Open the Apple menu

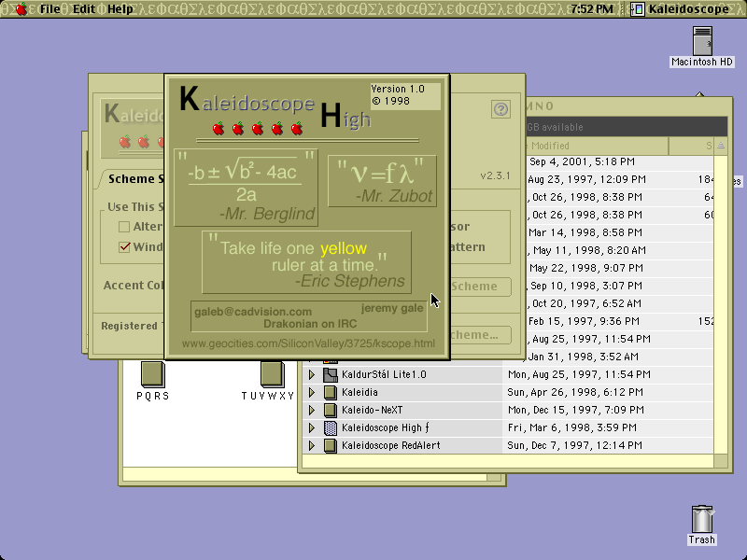[x=21, y=9]
